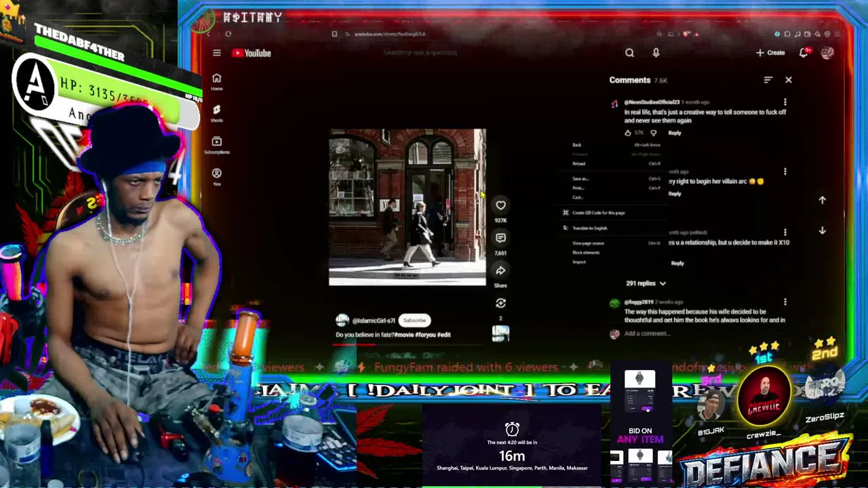
Task: Open the @IslamicGirl-s7l channel link
Action: coord(373,321)
